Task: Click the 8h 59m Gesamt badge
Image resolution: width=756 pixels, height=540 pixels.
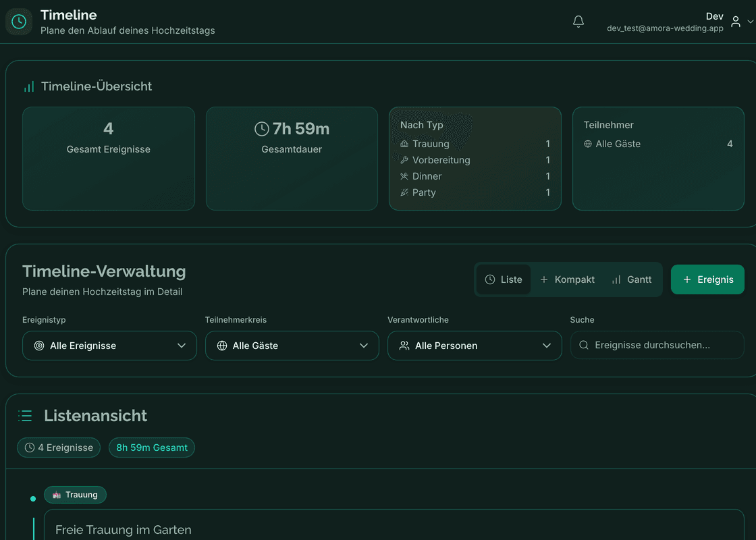Action: point(152,448)
